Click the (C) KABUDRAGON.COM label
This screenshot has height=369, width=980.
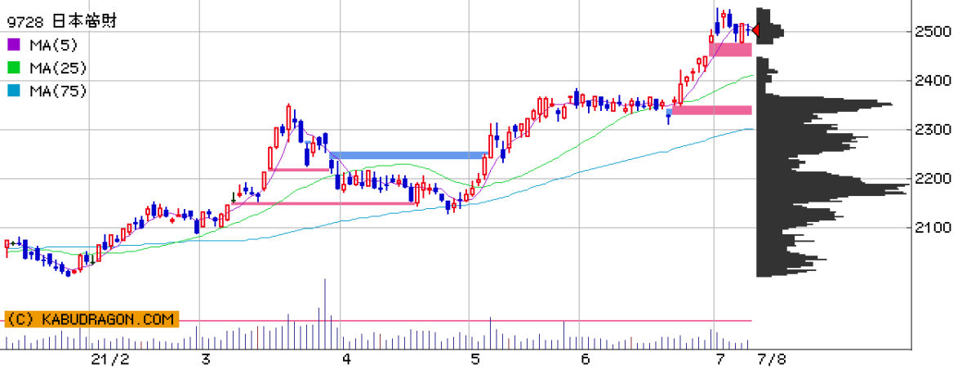tap(91, 319)
